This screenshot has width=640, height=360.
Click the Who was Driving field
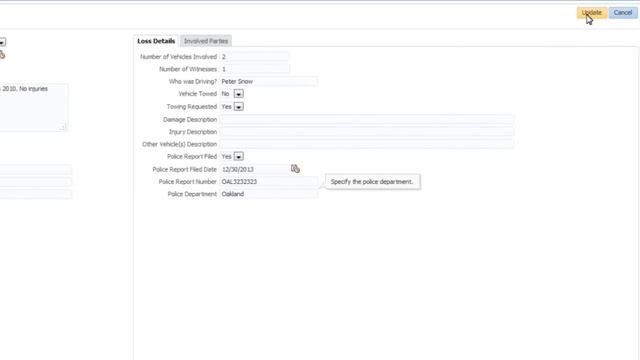click(x=269, y=81)
